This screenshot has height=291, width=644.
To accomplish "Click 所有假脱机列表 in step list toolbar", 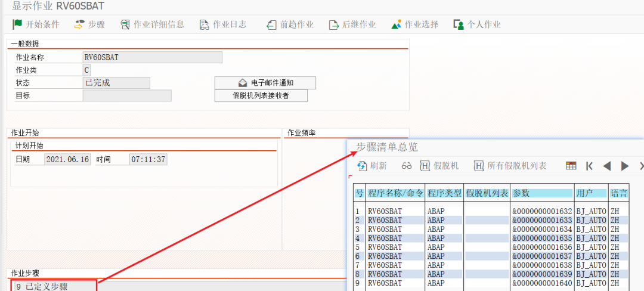I will pyautogui.click(x=510, y=166).
